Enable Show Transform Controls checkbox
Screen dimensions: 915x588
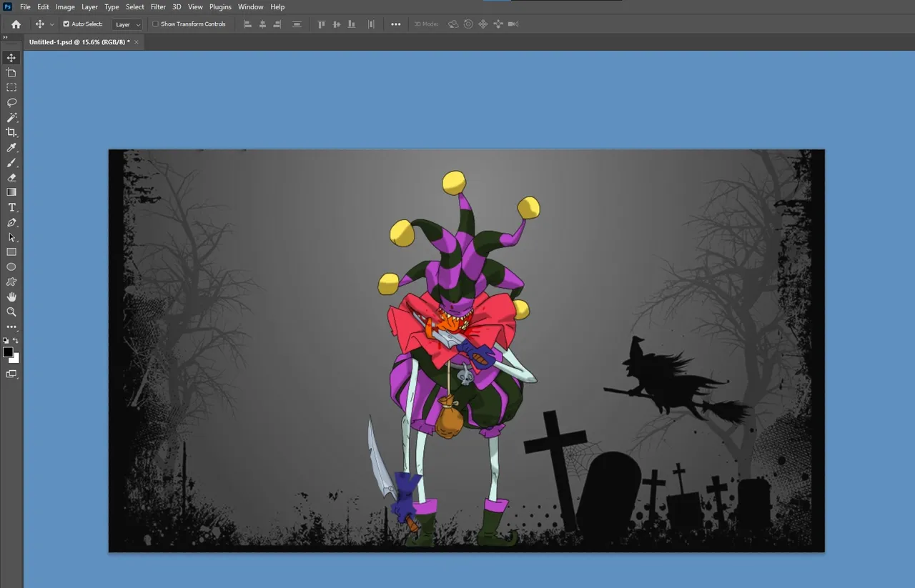[x=156, y=24]
